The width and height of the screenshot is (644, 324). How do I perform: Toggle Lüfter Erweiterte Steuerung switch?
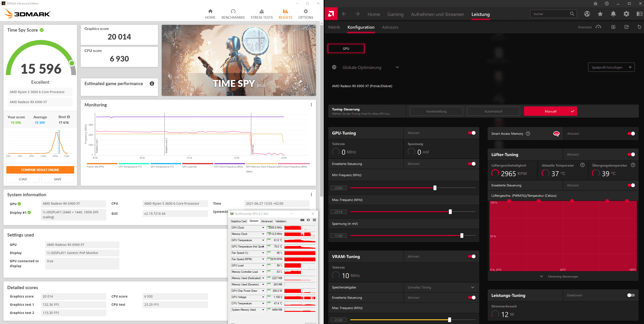631,185
